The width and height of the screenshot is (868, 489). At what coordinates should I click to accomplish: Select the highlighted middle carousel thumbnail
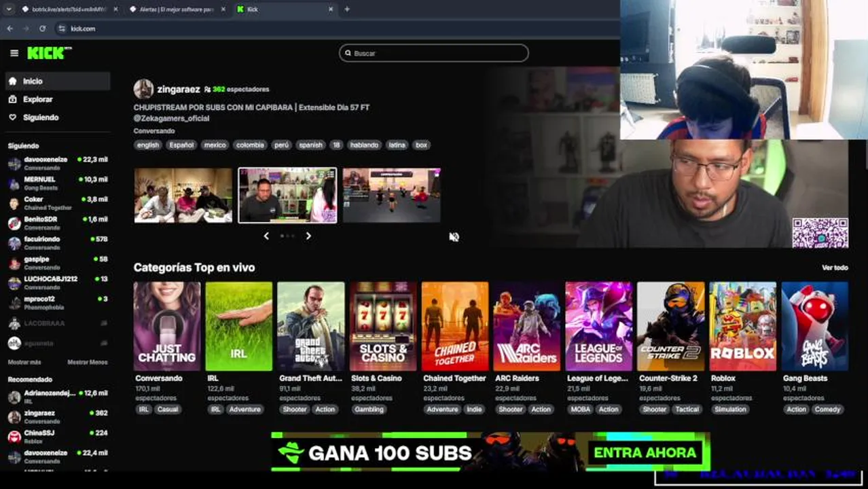pyautogui.click(x=287, y=196)
